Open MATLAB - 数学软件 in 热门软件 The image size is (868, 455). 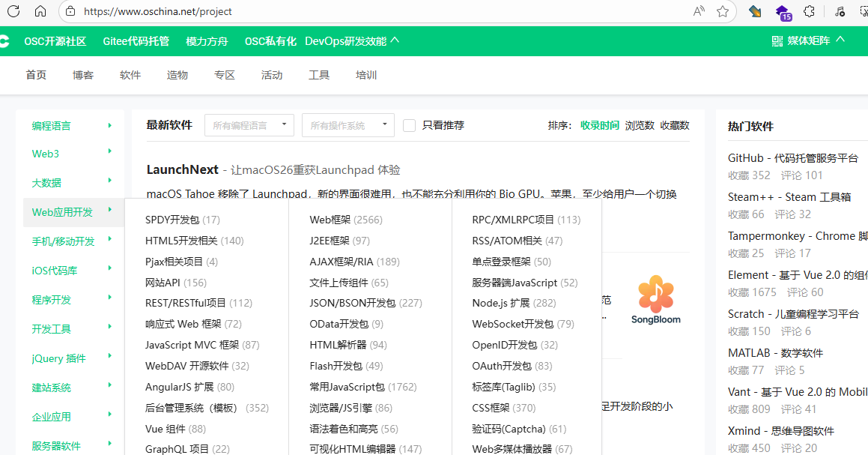click(776, 352)
